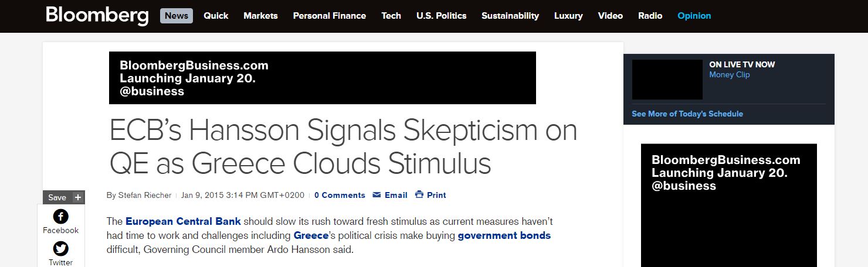Save this article

pyautogui.click(x=57, y=197)
